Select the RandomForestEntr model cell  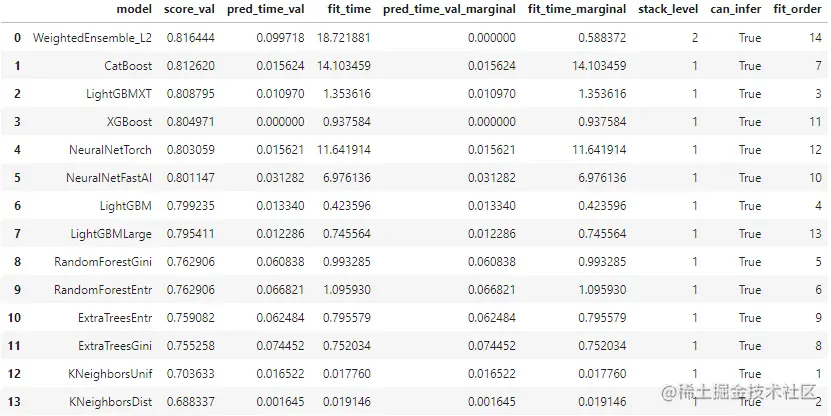[103, 290]
